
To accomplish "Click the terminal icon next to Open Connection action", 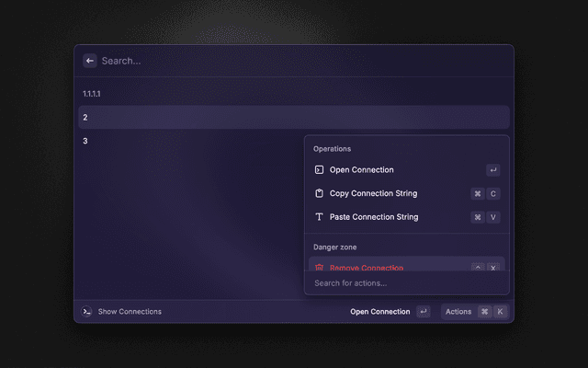I will (319, 170).
